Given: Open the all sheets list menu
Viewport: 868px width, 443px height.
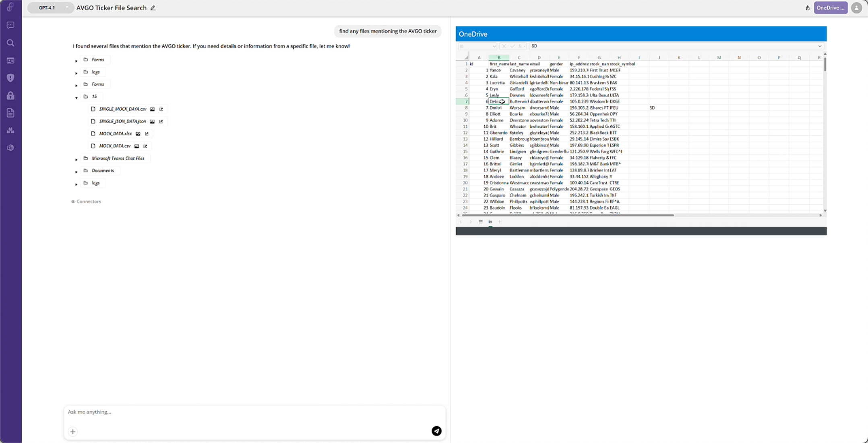Looking at the screenshot, I should 480,221.
